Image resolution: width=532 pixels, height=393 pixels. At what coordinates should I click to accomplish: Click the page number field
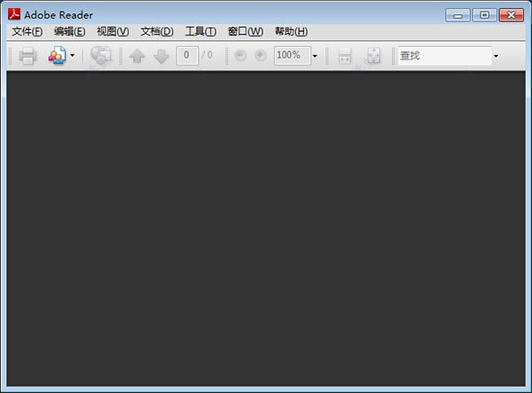(x=187, y=55)
